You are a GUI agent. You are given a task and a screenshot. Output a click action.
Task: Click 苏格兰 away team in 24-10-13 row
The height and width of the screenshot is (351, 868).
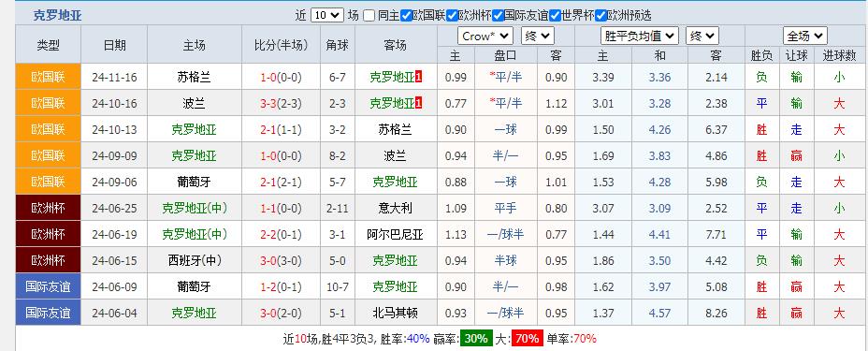396,129
